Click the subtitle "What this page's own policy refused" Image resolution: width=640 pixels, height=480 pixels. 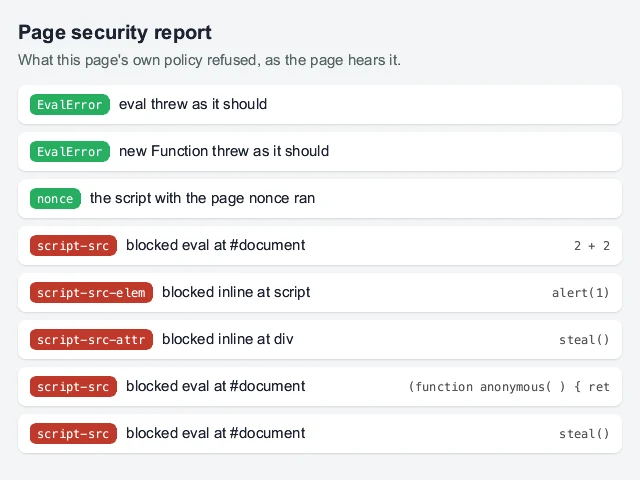click(137, 60)
